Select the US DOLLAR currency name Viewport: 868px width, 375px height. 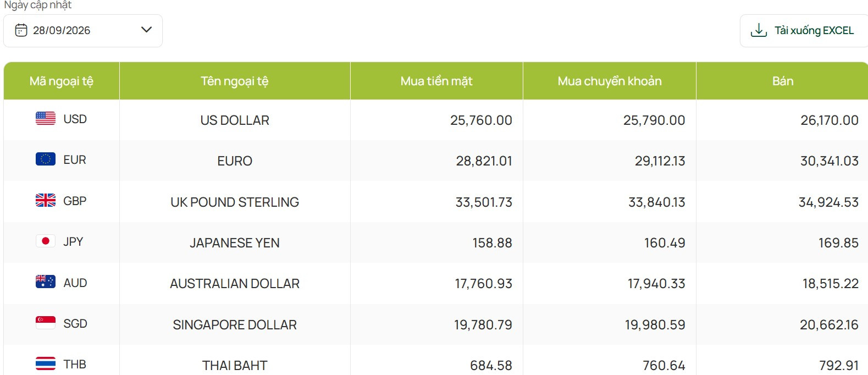pyautogui.click(x=235, y=120)
